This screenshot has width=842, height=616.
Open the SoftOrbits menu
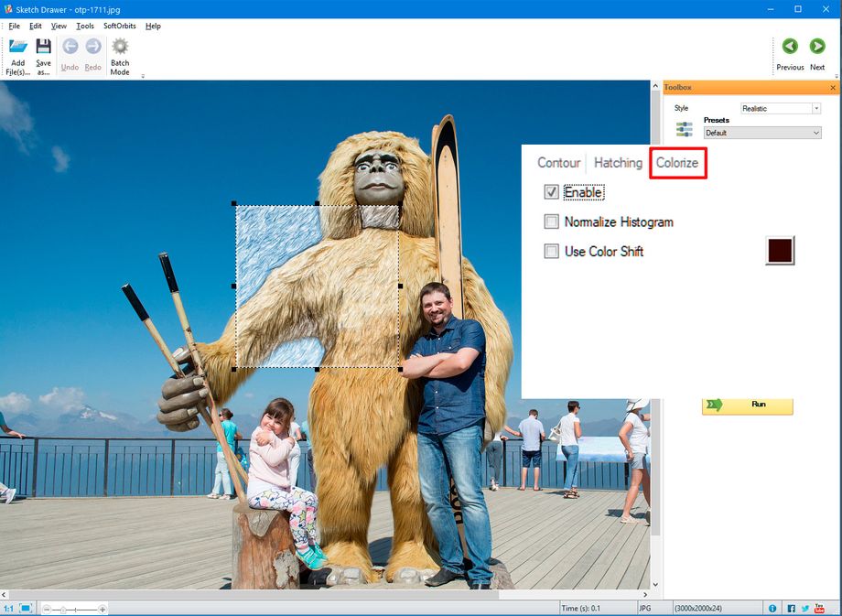coord(117,26)
